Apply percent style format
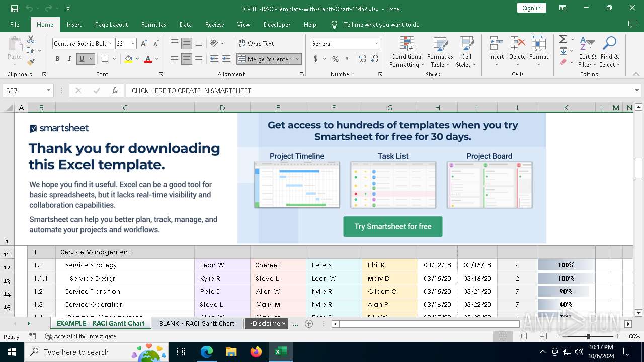644x362 pixels. point(335,59)
